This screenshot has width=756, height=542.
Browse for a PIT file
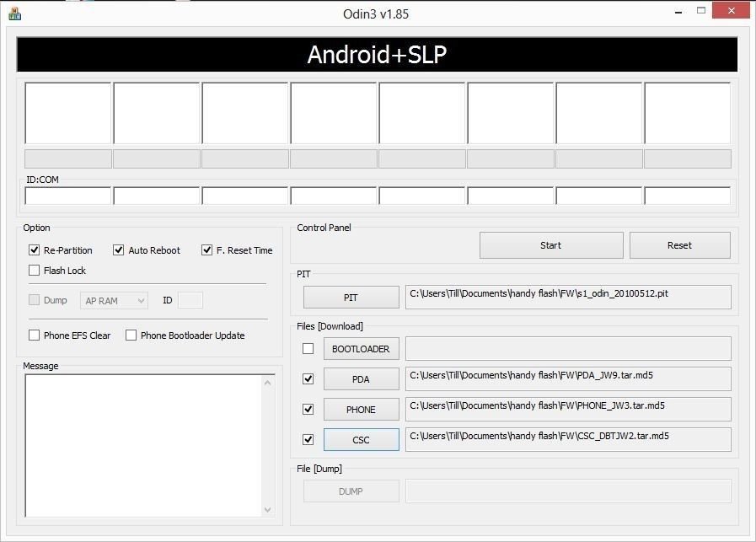coord(351,298)
